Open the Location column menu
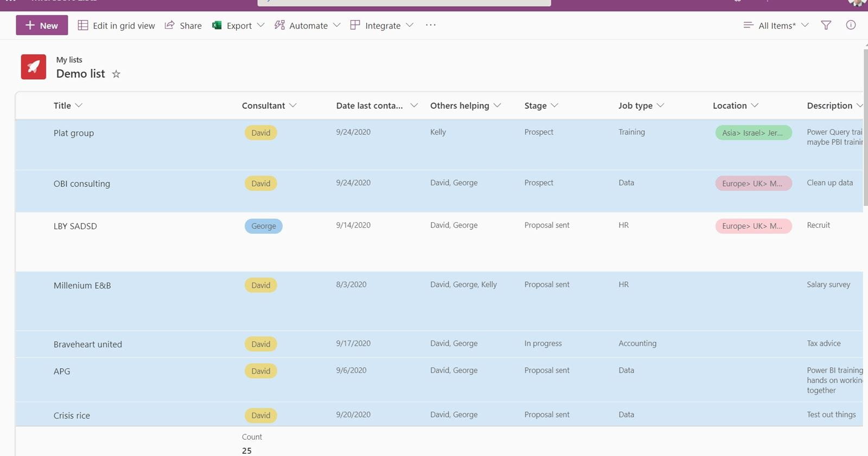The image size is (868, 456). click(x=735, y=106)
